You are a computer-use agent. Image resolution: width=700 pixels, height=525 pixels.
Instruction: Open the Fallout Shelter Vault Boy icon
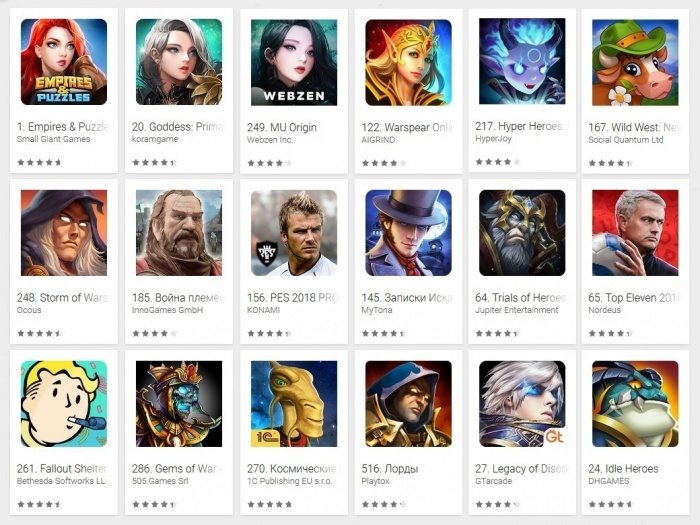click(64, 404)
